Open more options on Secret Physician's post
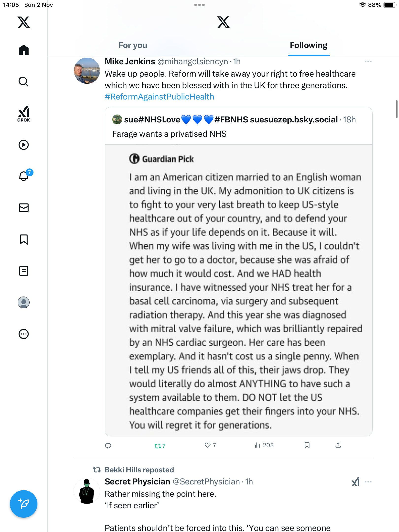Viewport: 399px width, 532px height. click(x=368, y=482)
